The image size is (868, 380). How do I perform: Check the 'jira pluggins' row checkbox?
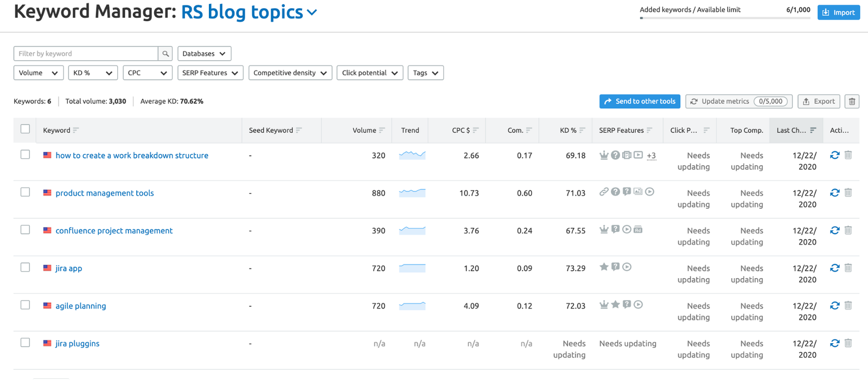coord(25,343)
